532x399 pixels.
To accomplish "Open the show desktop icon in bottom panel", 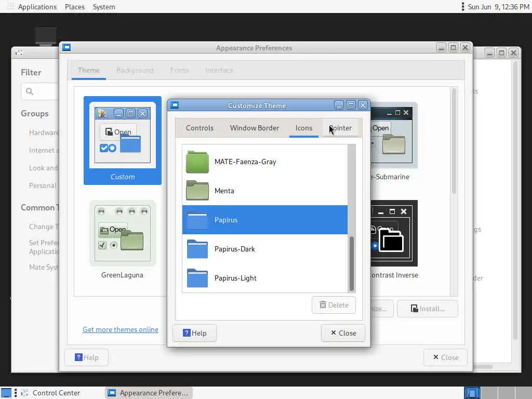I will 6,393.
